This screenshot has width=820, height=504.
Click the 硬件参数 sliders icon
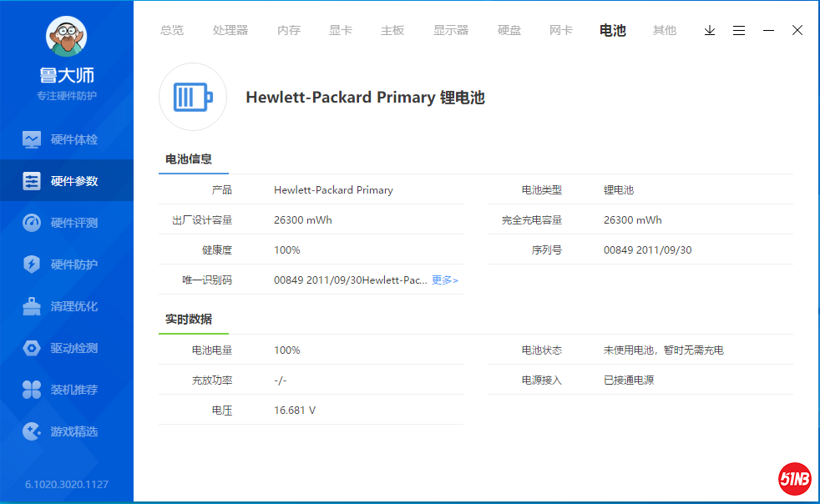32,181
